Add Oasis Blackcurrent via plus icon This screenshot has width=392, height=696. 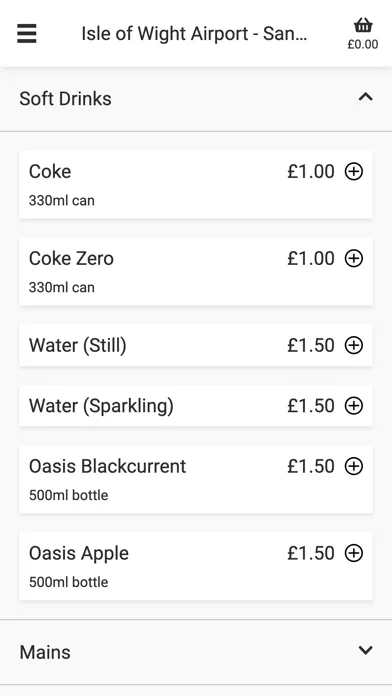[x=354, y=466]
